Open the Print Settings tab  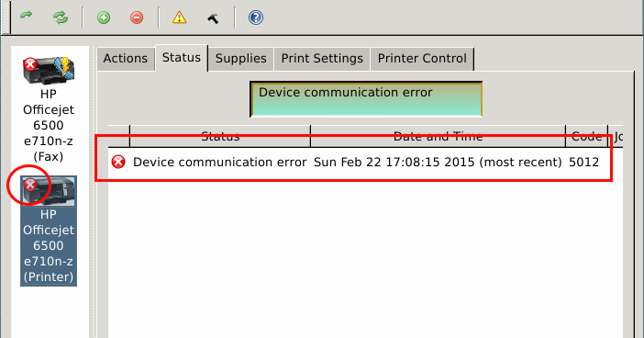pos(322,59)
